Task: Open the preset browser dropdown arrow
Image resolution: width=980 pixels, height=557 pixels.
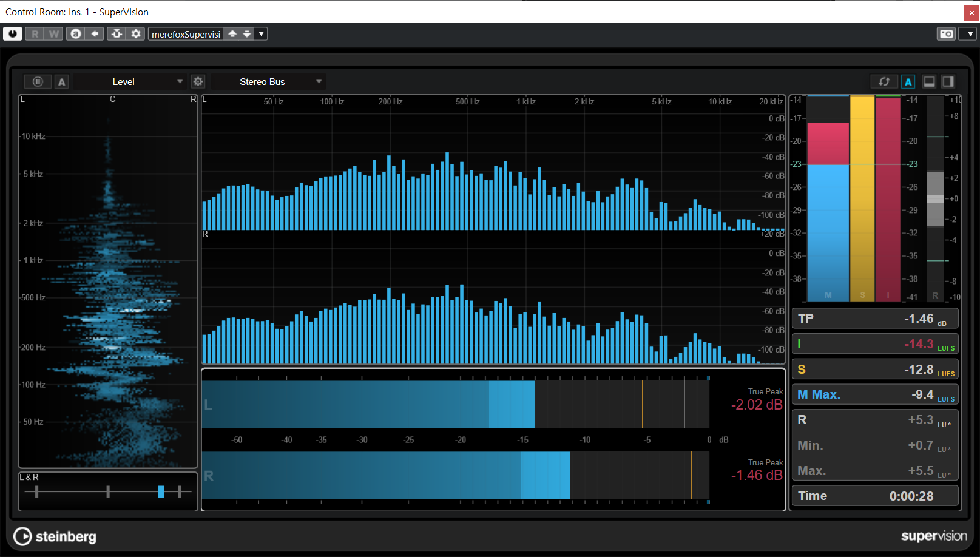Action: [x=261, y=34]
